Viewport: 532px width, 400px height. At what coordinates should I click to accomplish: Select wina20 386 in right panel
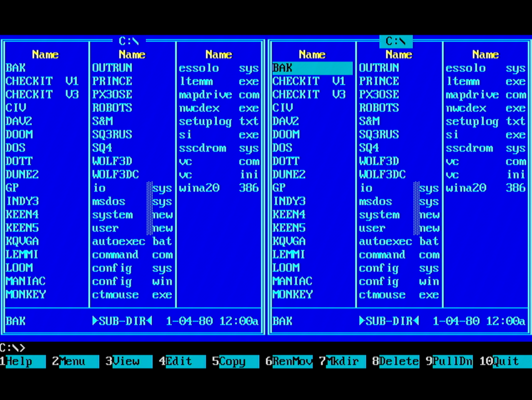coord(486,188)
